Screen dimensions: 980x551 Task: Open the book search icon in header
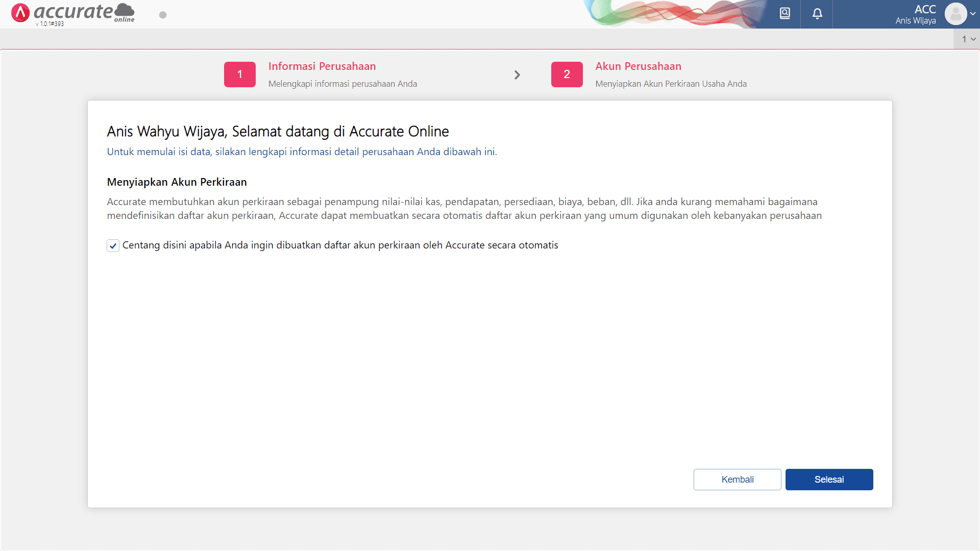point(785,14)
